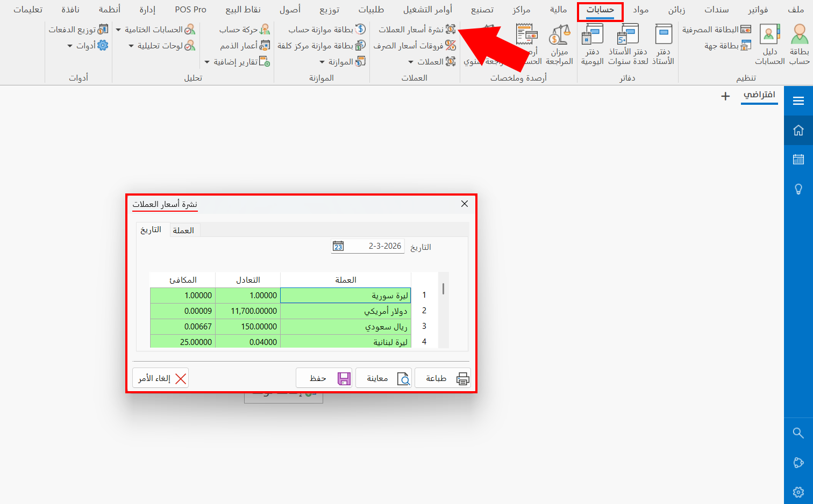
Task: Click settings gear icon in sidebar
Action: point(798,492)
